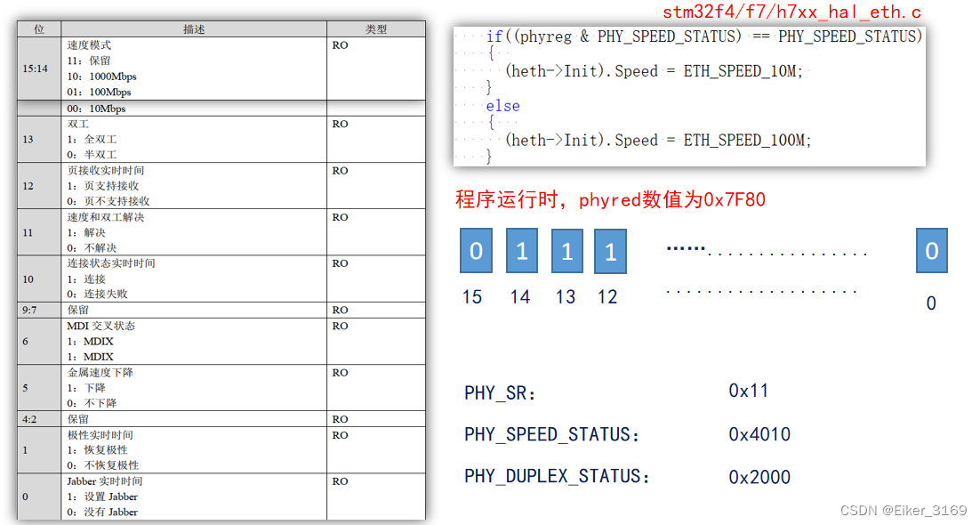Click the bit number '15' label
This screenshot has width=980, height=525.
tap(472, 296)
